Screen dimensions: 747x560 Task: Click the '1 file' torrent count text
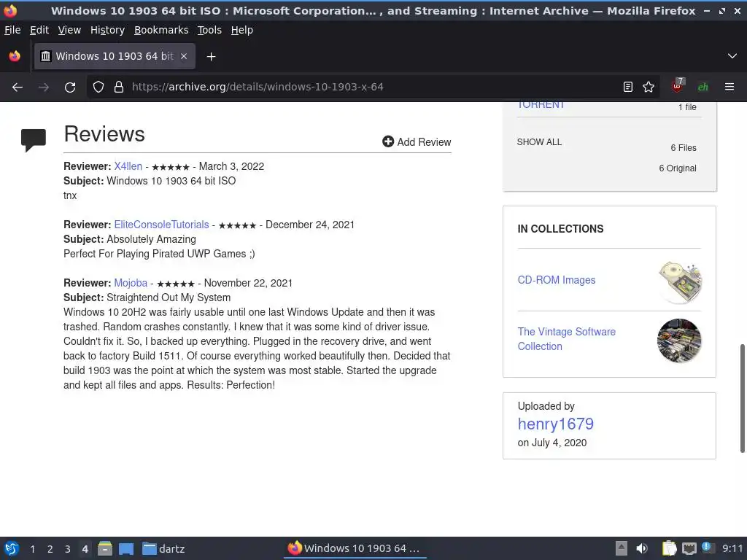tap(687, 107)
